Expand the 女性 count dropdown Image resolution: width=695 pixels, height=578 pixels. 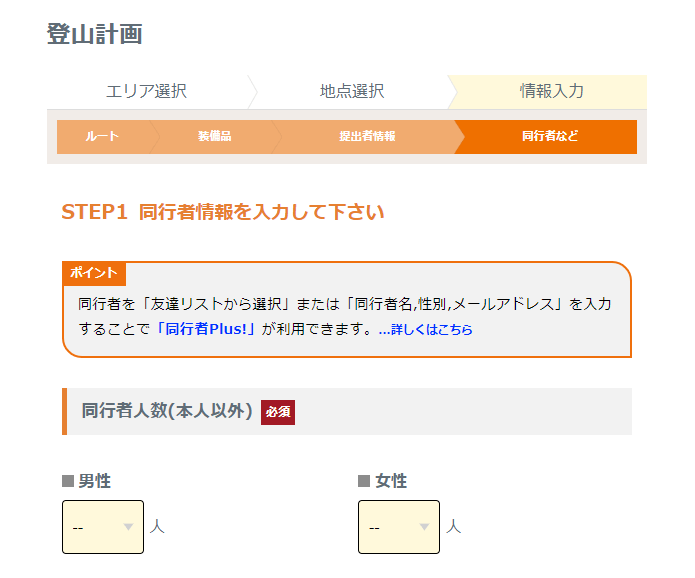coord(399,527)
